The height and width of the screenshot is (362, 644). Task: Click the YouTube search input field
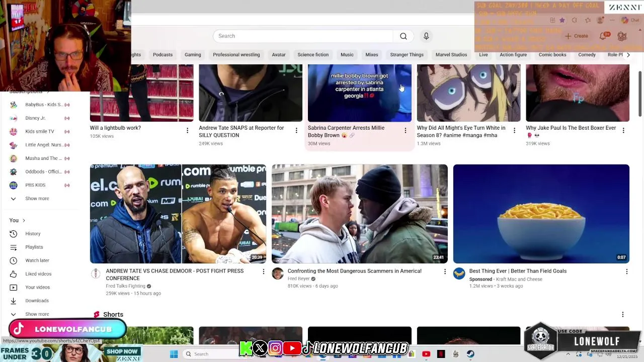tap(303, 36)
